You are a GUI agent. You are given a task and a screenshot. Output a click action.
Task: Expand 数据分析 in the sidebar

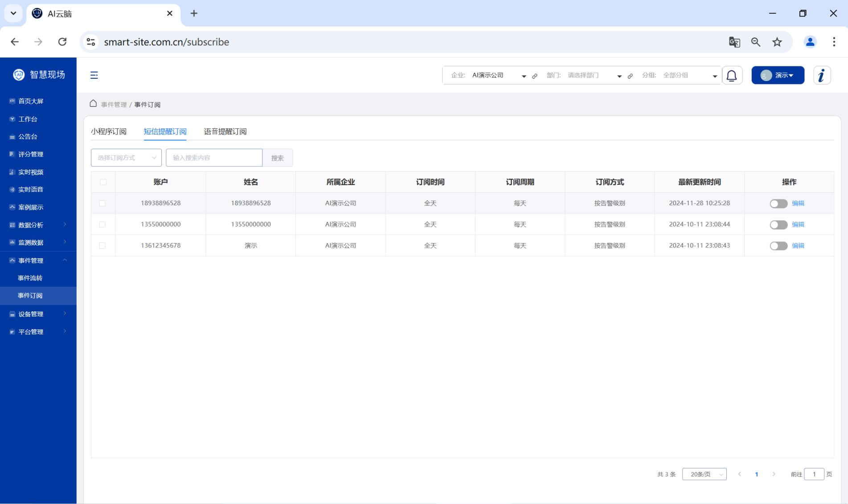coord(38,225)
